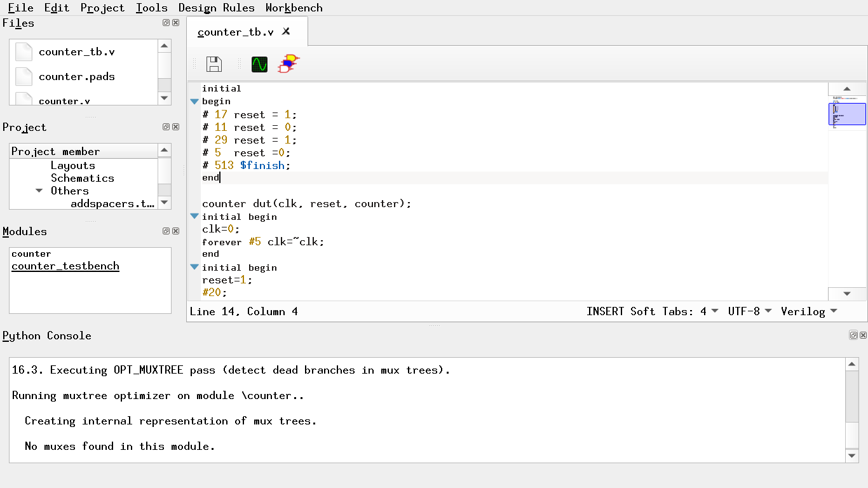The height and width of the screenshot is (488, 868).
Task: Click the 'Project member' column header
Action: pos(83,151)
